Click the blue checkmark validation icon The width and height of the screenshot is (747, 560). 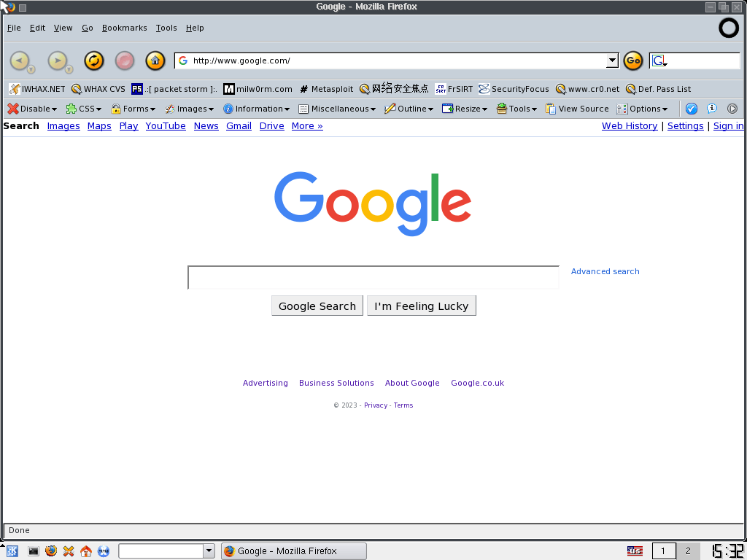[x=692, y=109]
